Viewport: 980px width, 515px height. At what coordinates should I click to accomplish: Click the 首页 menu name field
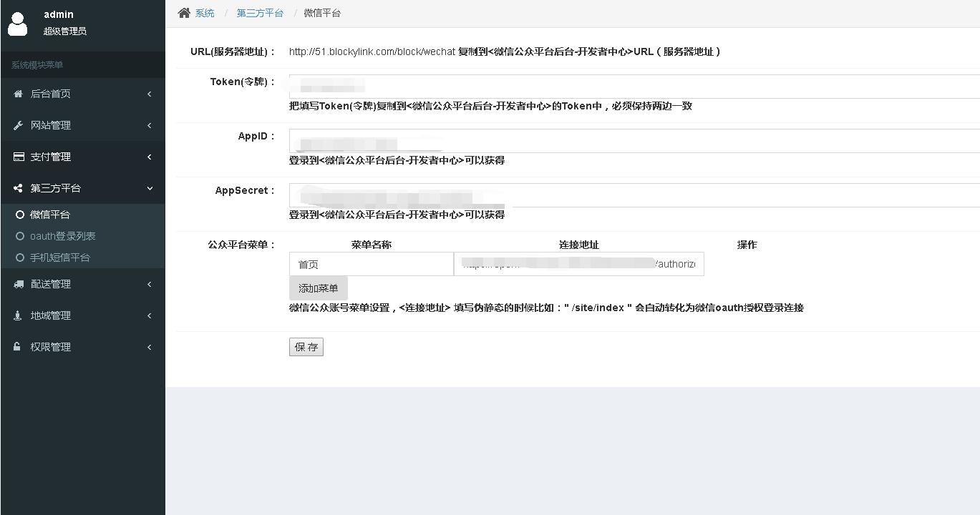(x=372, y=264)
